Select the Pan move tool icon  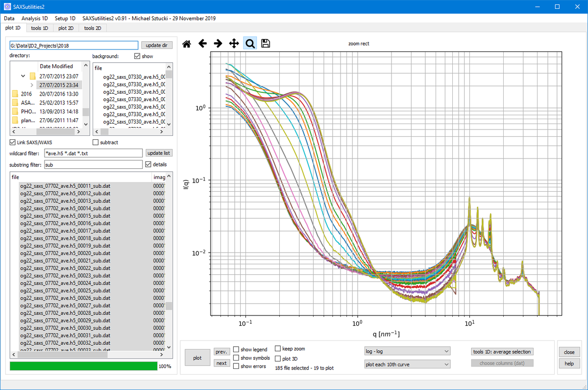click(x=234, y=44)
